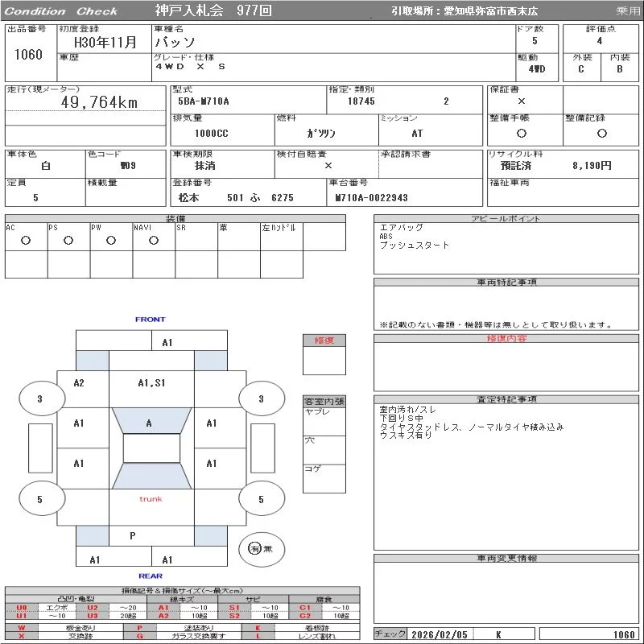The width and height of the screenshot is (644, 644).
Task: Click the red W cell in the damage legend
Action: (21, 627)
